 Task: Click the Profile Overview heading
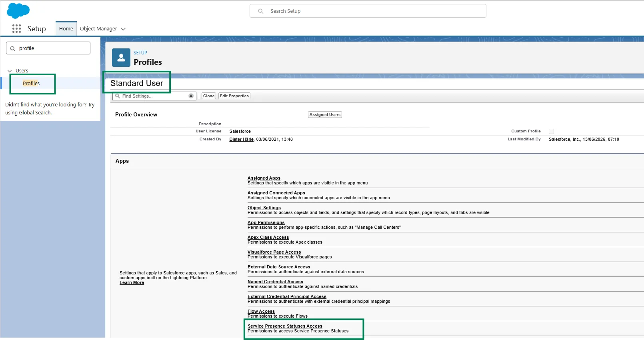(x=136, y=114)
